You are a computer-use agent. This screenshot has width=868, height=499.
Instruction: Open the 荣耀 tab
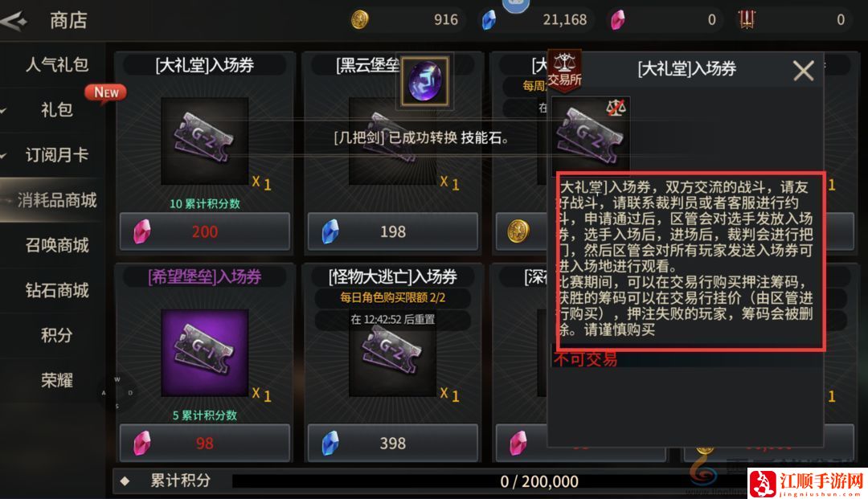click(55, 380)
